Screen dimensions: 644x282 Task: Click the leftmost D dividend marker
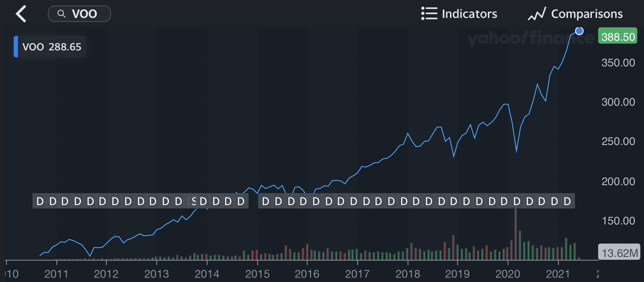pyautogui.click(x=40, y=201)
